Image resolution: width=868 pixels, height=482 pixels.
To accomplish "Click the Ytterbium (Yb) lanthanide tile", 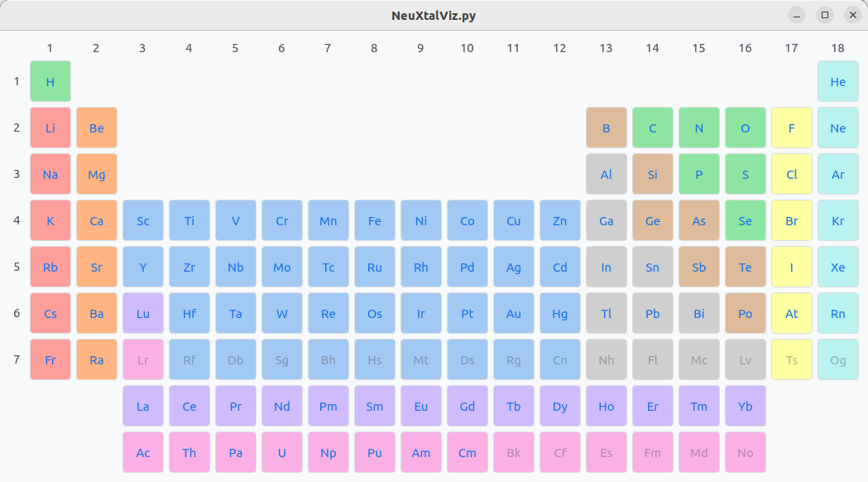I will [x=746, y=406].
